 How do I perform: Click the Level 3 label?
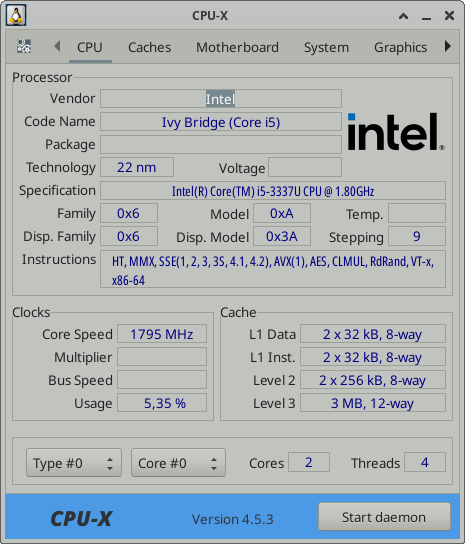(274, 403)
